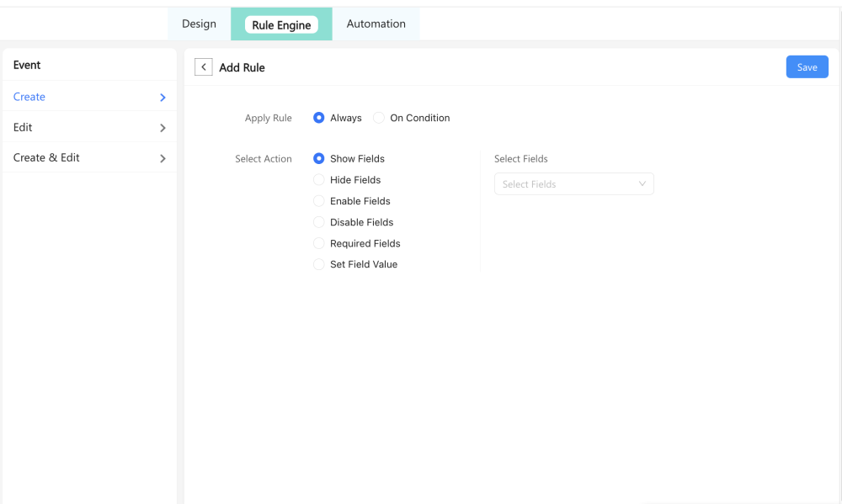Select the Create & Edit event row

tap(90, 158)
